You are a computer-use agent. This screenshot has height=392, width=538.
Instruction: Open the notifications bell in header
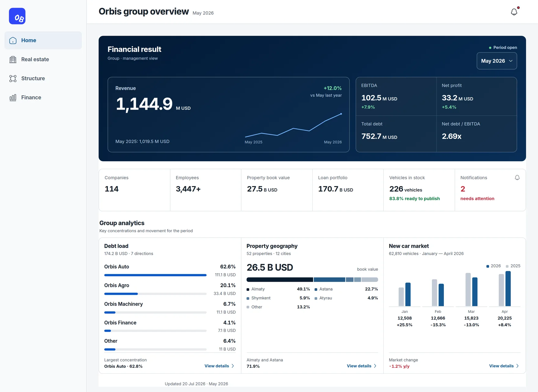(514, 12)
